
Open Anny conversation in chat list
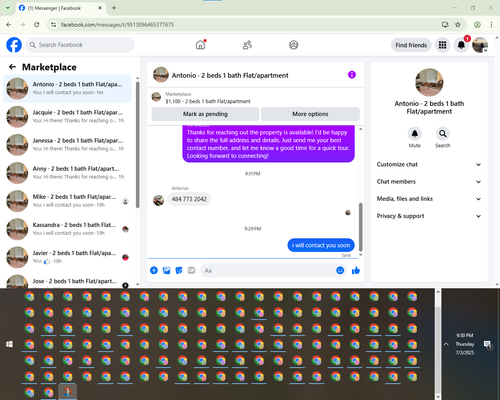pos(67,173)
